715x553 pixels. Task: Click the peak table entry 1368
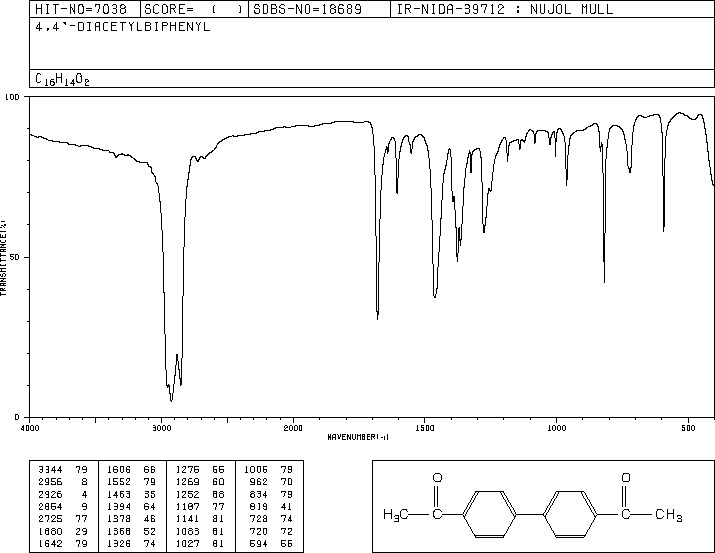tap(119, 531)
